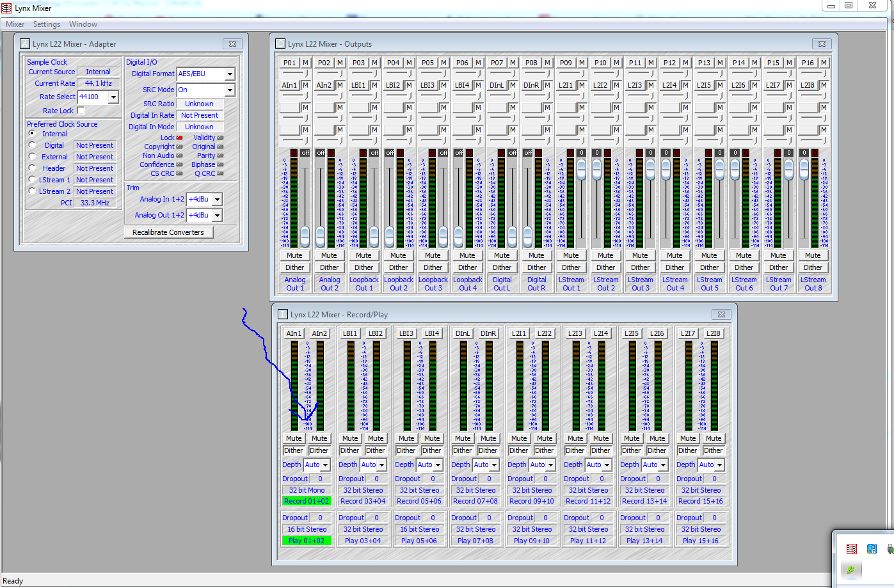Click the Recalibrate Converters button
Viewport: 894px width, 588px height.
coord(168,232)
